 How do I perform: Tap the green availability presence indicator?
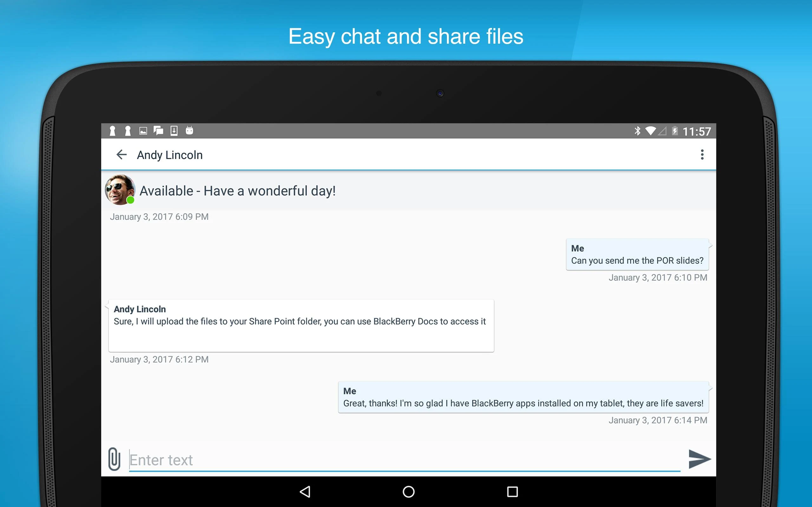click(130, 201)
